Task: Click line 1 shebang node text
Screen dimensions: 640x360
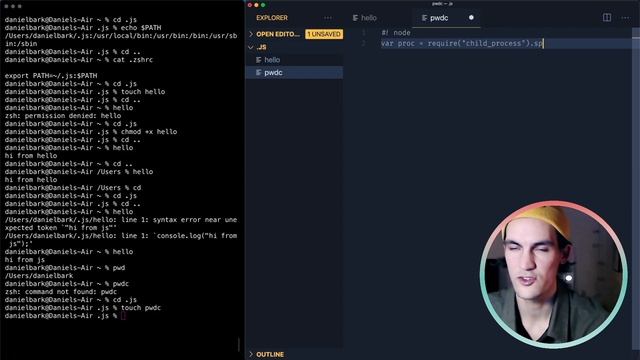Action: point(396,33)
